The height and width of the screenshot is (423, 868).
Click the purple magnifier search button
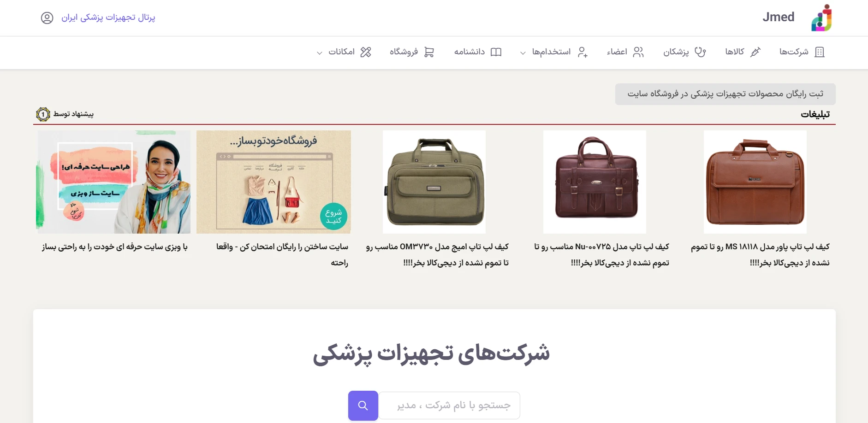(x=363, y=405)
